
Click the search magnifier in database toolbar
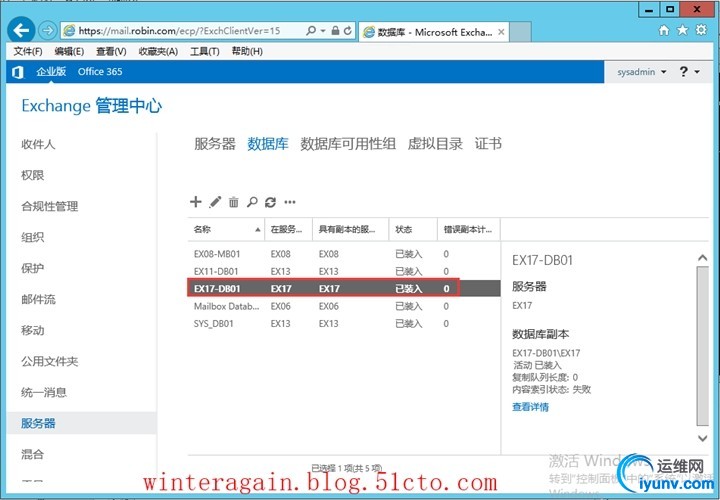(252, 202)
